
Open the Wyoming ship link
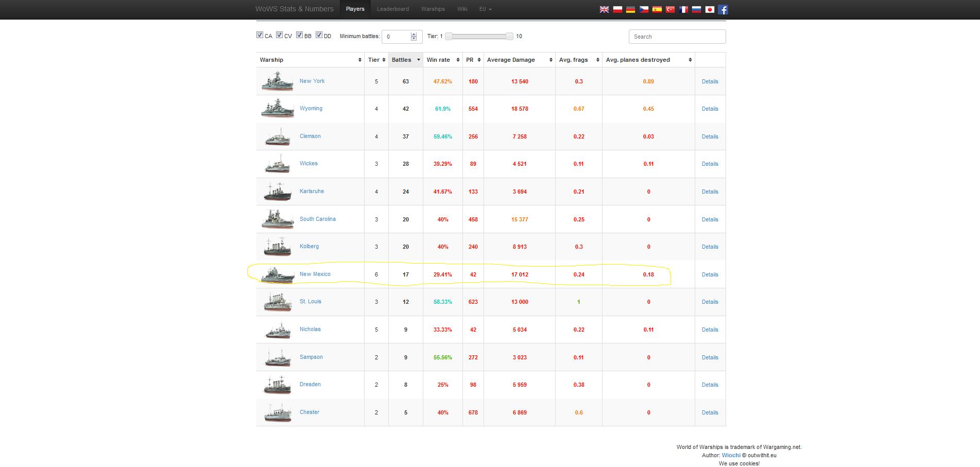click(311, 109)
